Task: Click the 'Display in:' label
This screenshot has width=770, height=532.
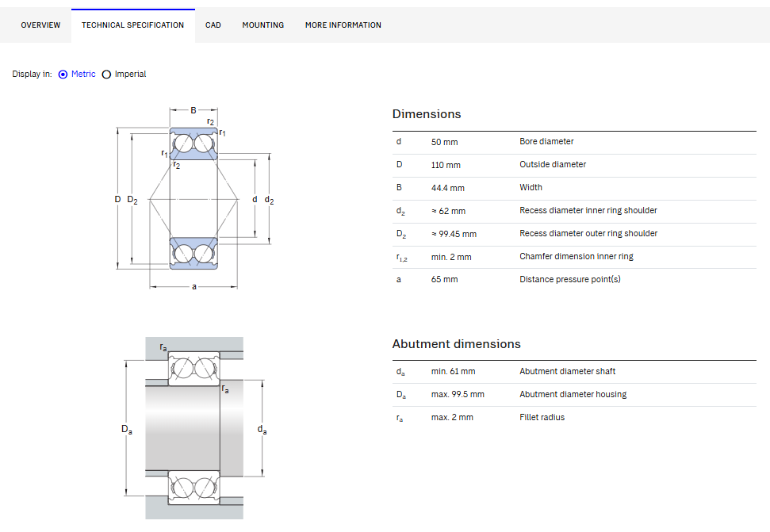Action: pos(32,74)
